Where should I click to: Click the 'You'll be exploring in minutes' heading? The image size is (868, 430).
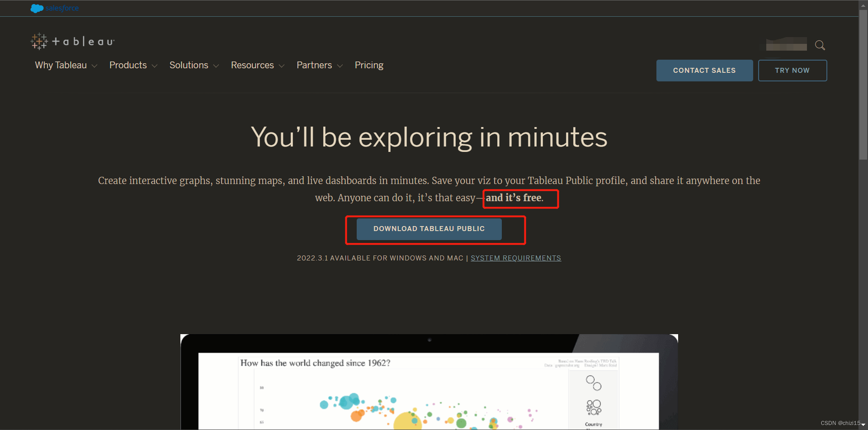point(429,137)
